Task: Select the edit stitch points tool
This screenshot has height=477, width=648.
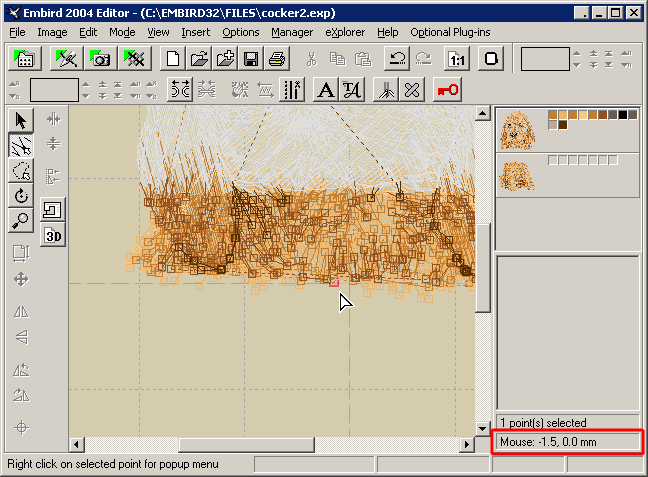Action: pos(21,145)
